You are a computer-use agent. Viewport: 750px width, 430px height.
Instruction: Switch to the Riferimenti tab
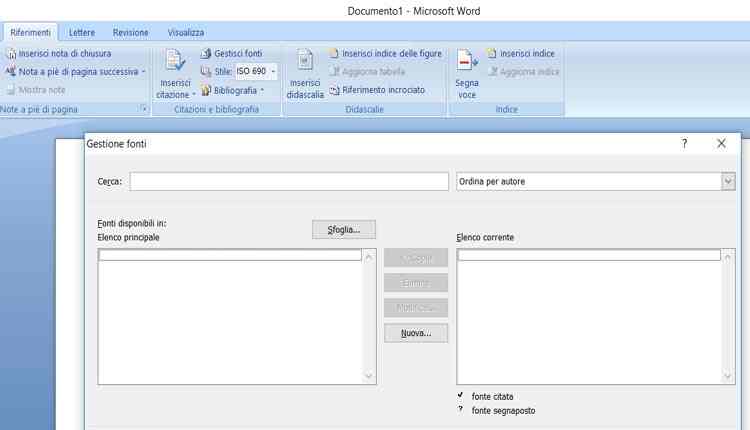tap(30, 33)
